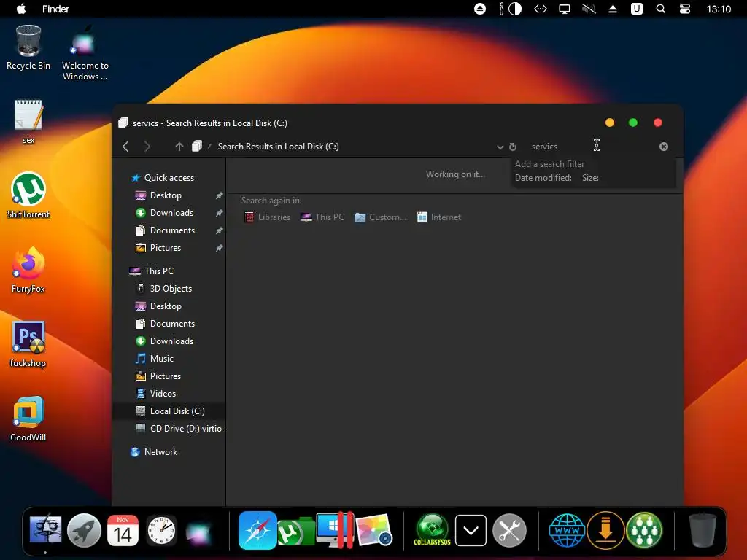Viewport: 747px width, 560px height.
Task: Launch Safari compass from the dock
Action: (258, 530)
